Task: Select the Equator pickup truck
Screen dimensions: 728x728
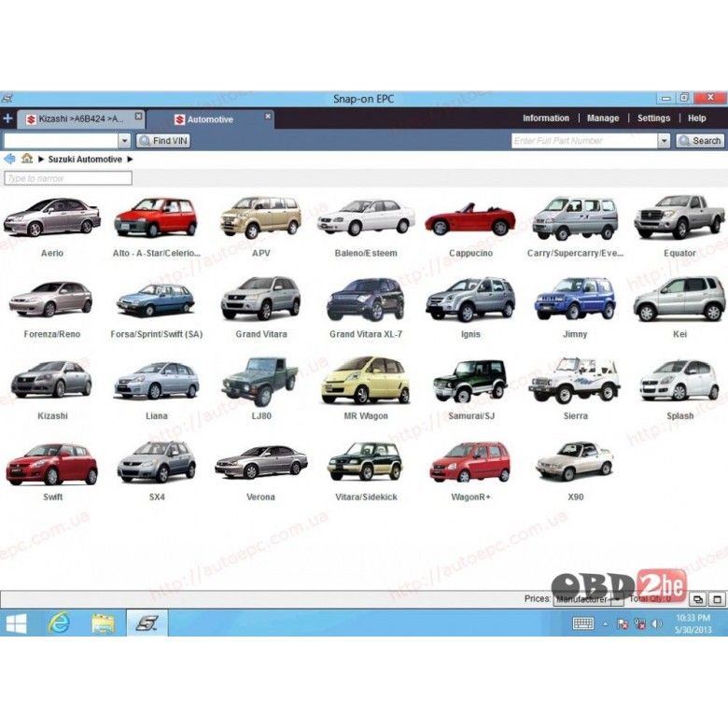Action: tap(679, 217)
